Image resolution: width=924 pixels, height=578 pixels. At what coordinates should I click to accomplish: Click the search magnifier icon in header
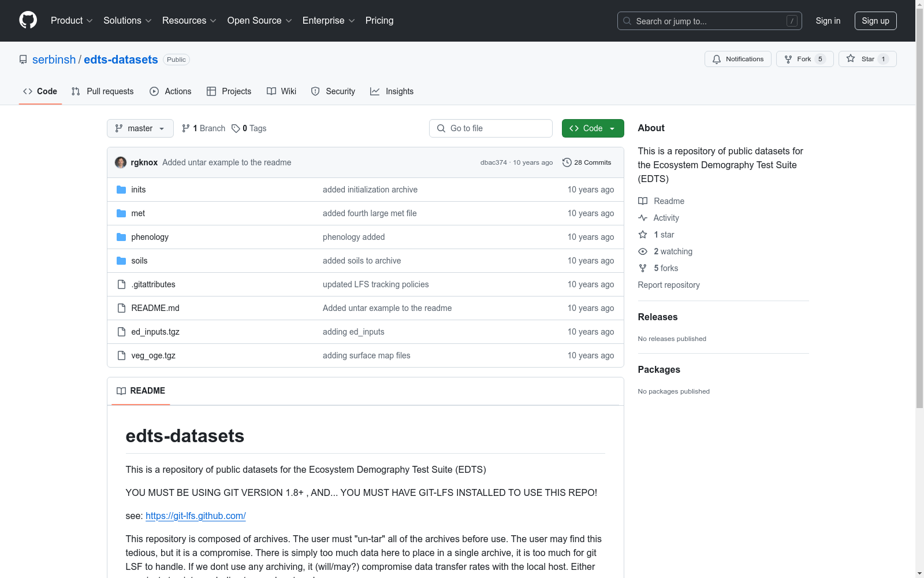coord(627,21)
